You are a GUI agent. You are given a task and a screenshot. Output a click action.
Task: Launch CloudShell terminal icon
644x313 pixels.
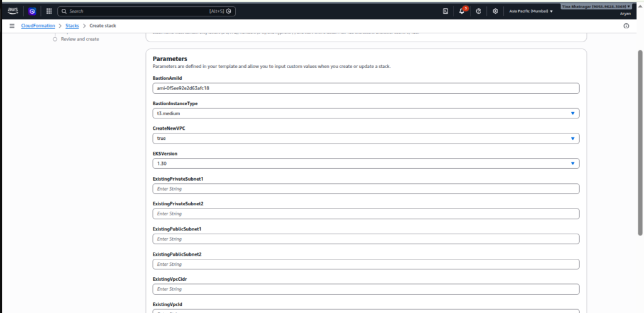tap(445, 11)
